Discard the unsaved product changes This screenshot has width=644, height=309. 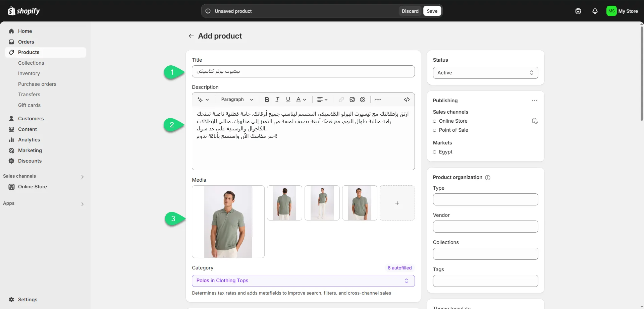tap(410, 11)
